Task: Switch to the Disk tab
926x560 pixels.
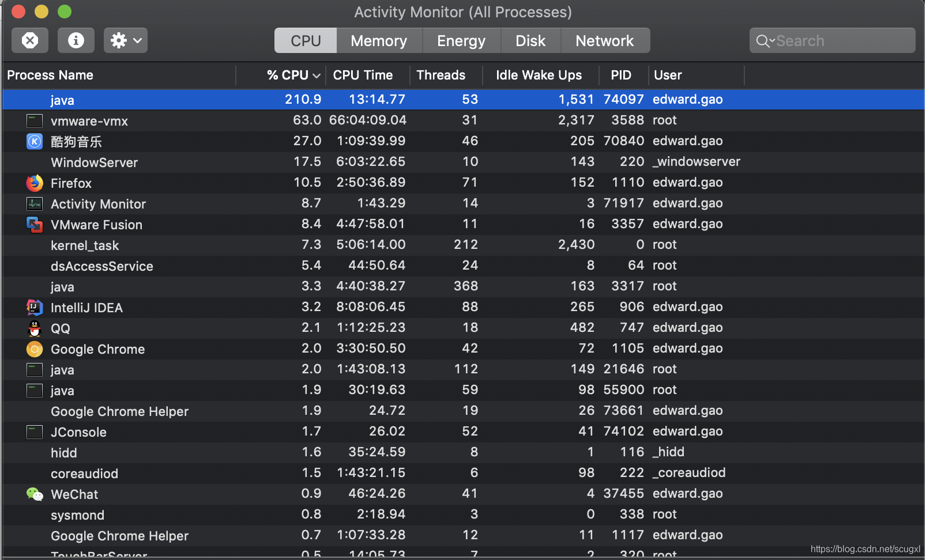Action: [x=530, y=40]
